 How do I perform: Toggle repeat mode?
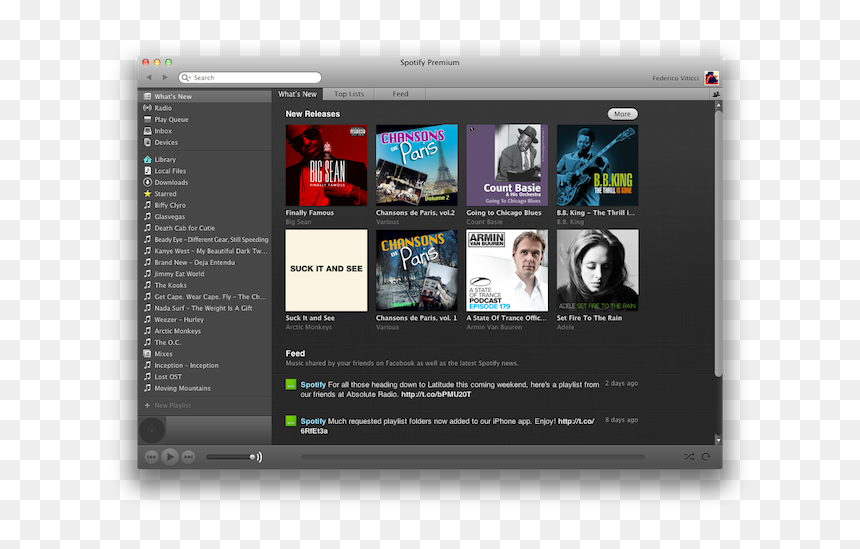click(x=706, y=457)
